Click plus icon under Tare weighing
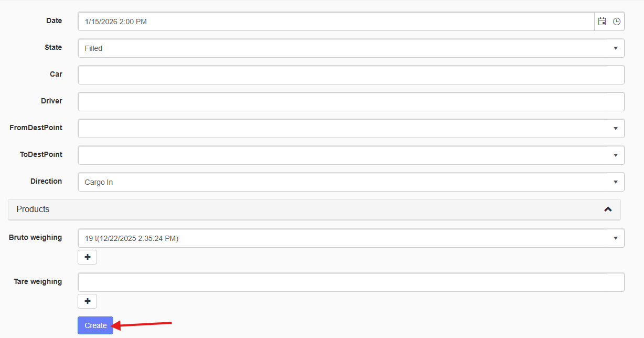The width and height of the screenshot is (644, 338). click(x=88, y=301)
